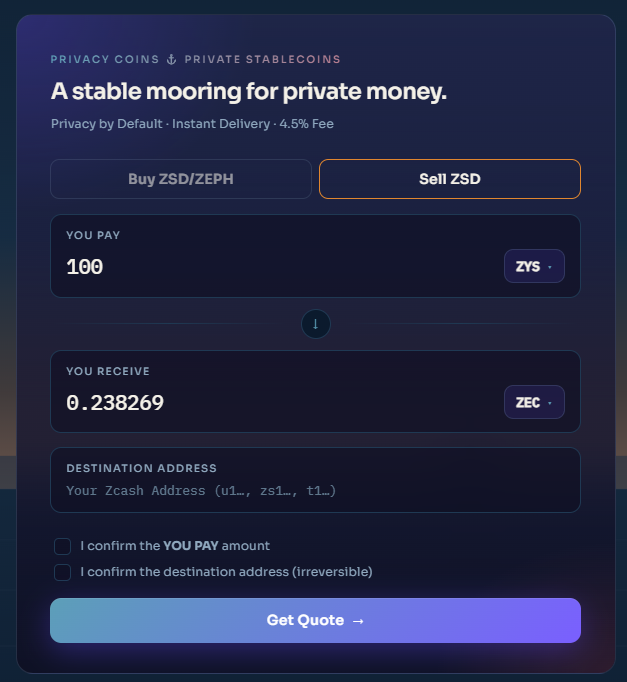627x682 pixels.
Task: Click the small arrow beside ZYS
Action: pyautogui.click(x=550, y=267)
